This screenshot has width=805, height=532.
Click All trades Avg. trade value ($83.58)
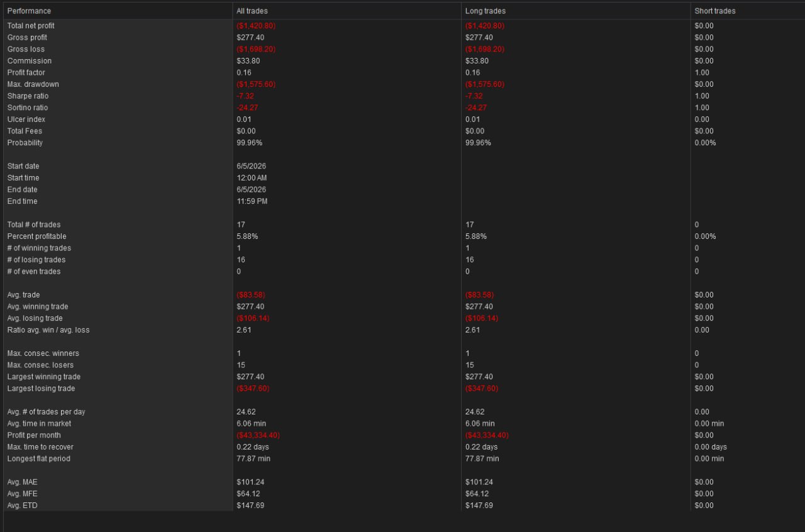point(251,295)
